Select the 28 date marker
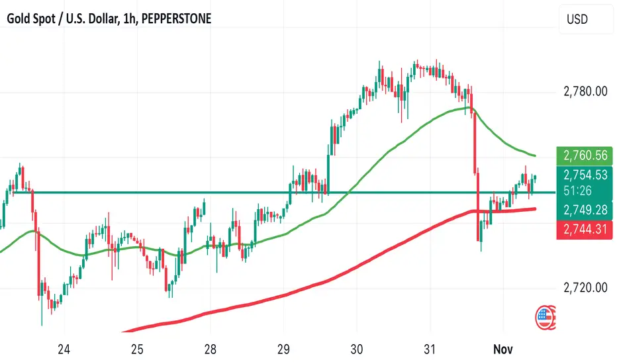 click(x=210, y=349)
